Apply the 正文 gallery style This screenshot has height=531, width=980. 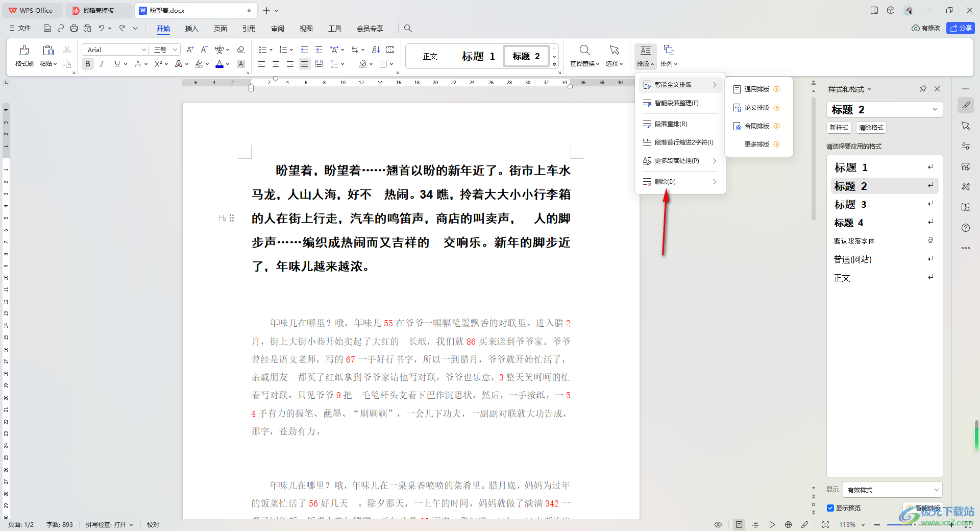point(430,56)
